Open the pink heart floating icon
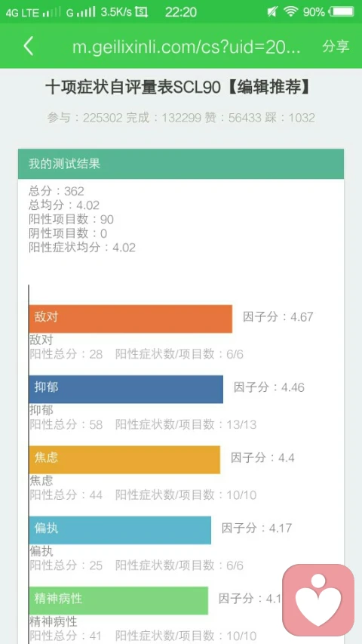 (318, 599)
